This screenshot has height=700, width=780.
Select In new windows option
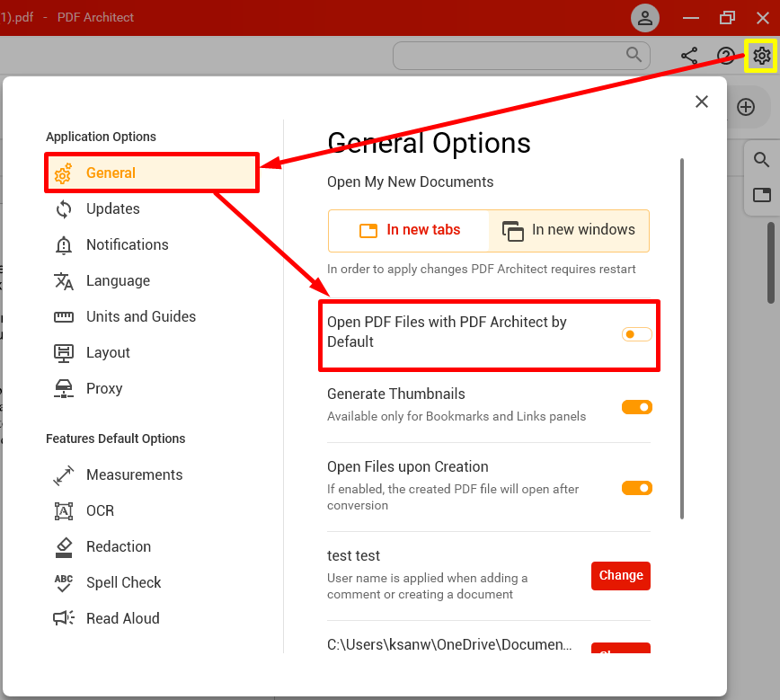pos(569,231)
